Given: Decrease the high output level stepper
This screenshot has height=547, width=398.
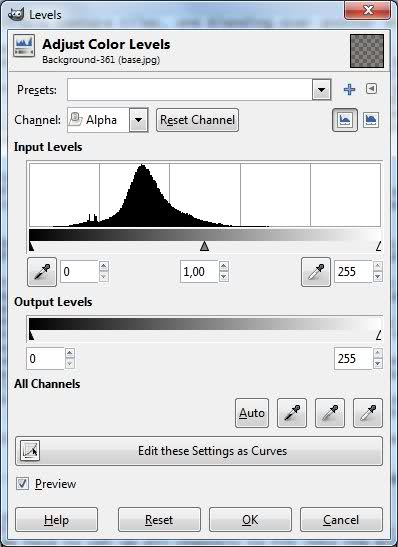Looking at the screenshot, I should (378, 364).
